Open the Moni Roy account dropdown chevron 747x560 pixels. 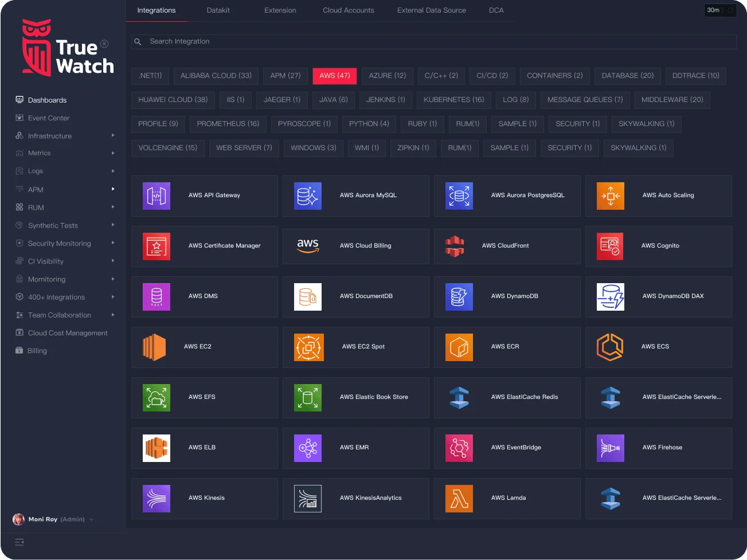click(x=92, y=519)
